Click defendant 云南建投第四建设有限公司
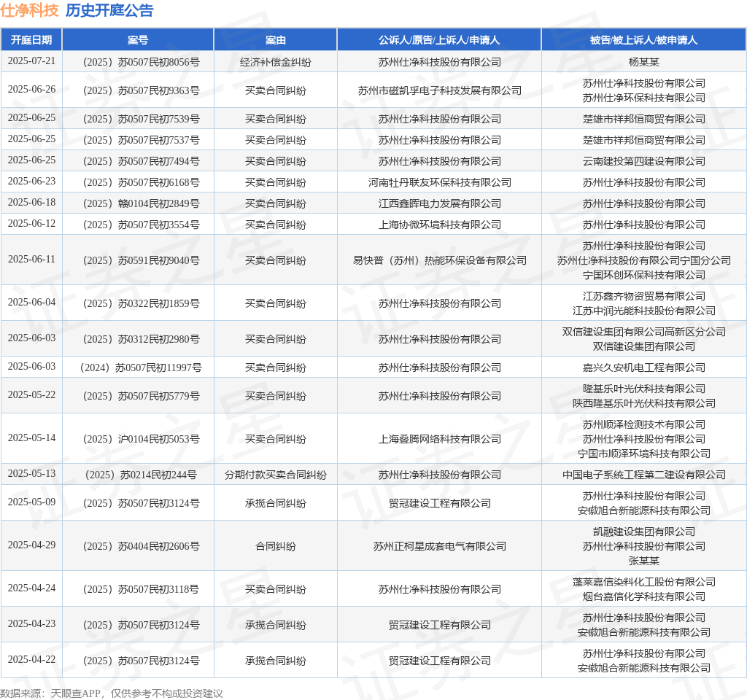747x700 pixels. (x=643, y=161)
